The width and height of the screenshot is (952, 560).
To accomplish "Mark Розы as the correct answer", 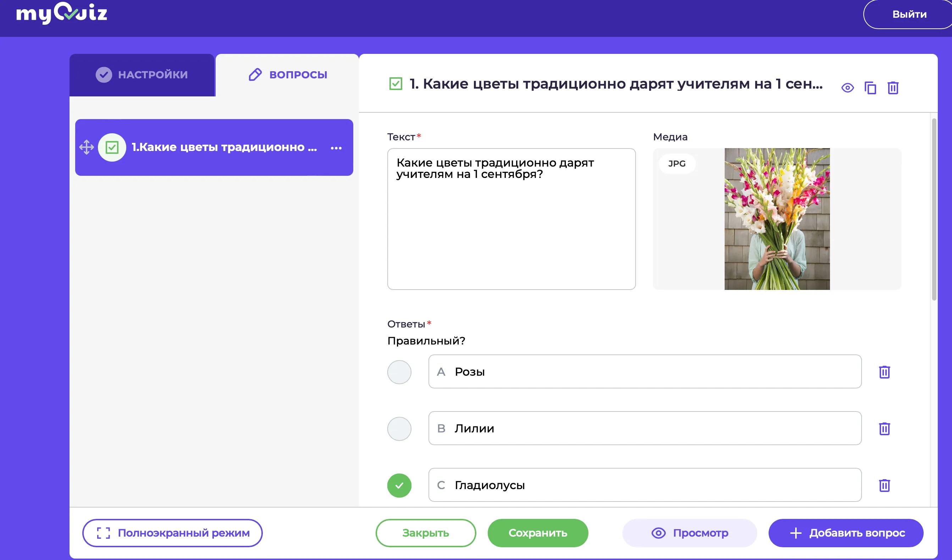I will click(399, 372).
